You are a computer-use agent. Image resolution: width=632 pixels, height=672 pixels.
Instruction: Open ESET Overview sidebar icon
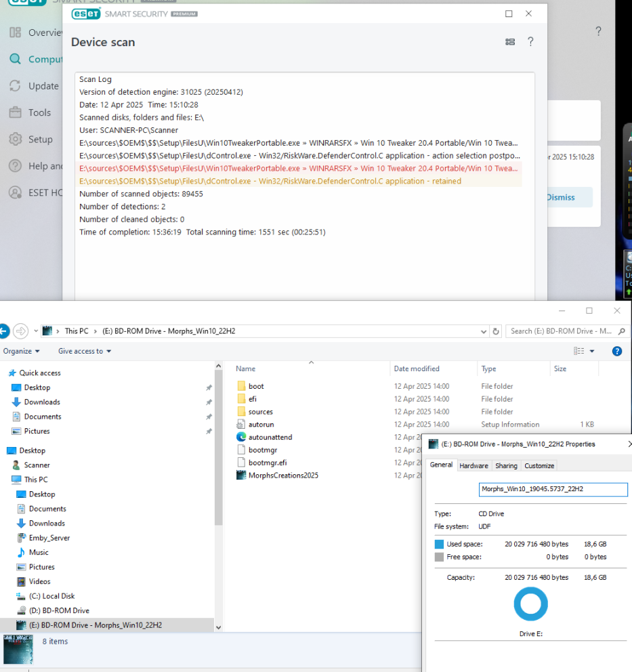pos(16,33)
